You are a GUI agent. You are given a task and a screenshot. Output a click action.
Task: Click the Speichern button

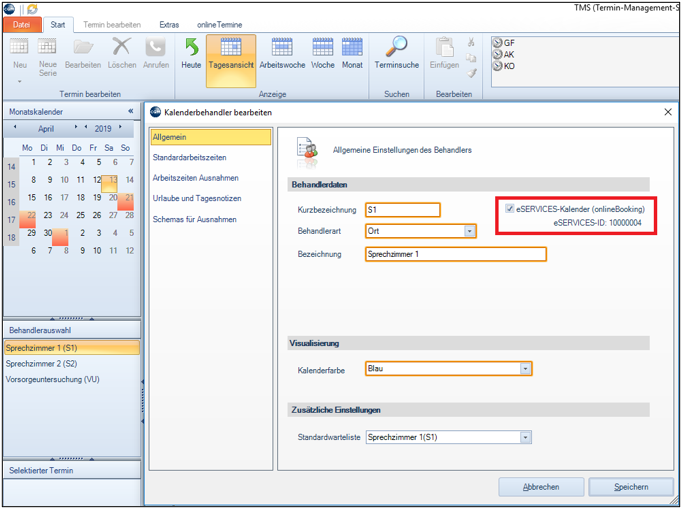pyautogui.click(x=631, y=487)
